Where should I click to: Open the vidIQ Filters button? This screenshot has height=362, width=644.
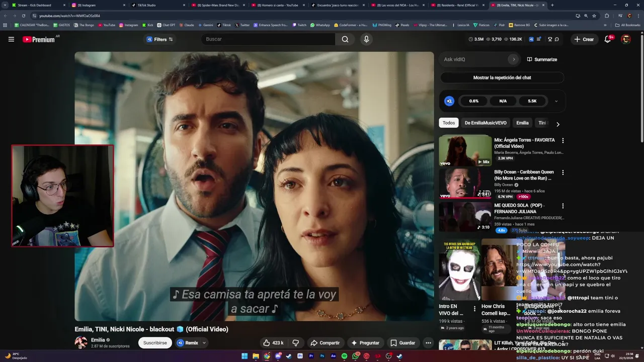tap(159, 39)
